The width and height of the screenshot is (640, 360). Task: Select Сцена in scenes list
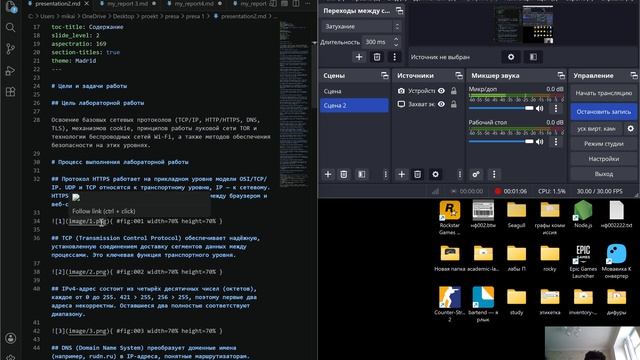(x=354, y=91)
